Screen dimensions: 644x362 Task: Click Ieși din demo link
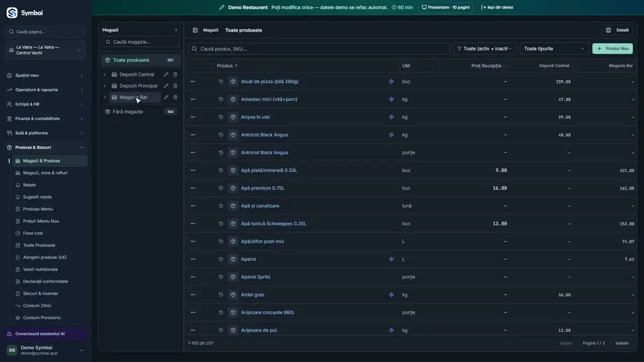click(x=497, y=8)
